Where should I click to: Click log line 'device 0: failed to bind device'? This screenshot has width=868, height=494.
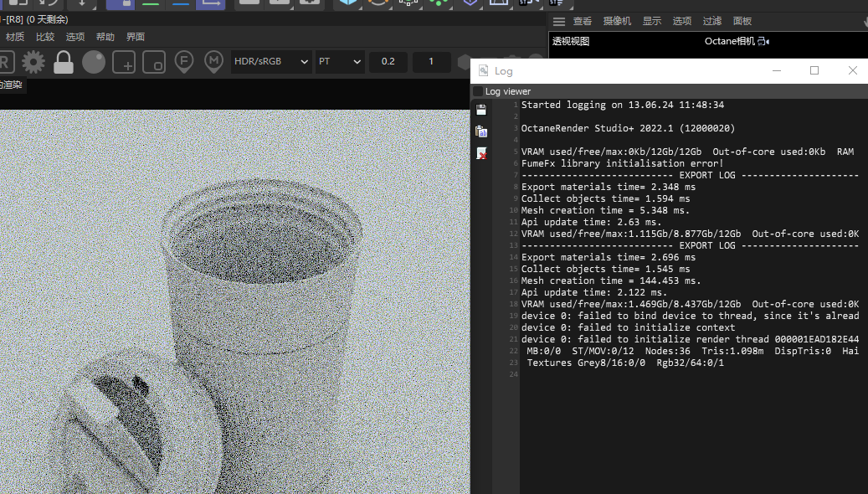(690, 316)
